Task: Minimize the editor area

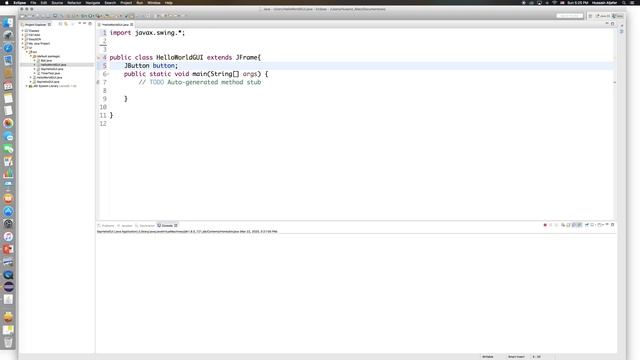Action: [x=607, y=23]
